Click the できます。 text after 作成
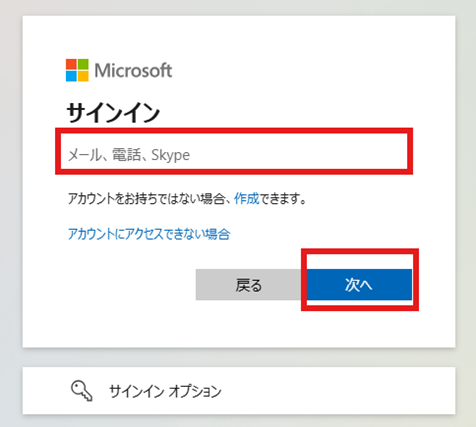Viewport: 476px width, 427px height. (283, 199)
